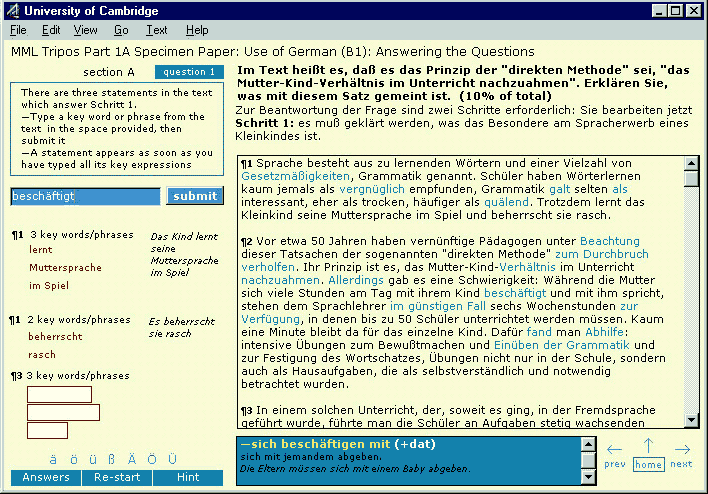Click the key word Muttersprache in the list
This screenshot has height=494, width=708.
tap(65, 268)
